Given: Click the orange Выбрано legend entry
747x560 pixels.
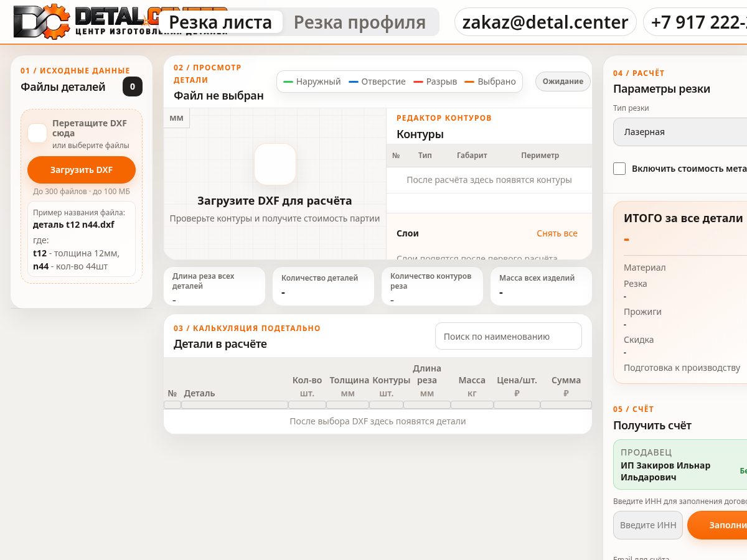Looking at the screenshot, I should click(491, 82).
